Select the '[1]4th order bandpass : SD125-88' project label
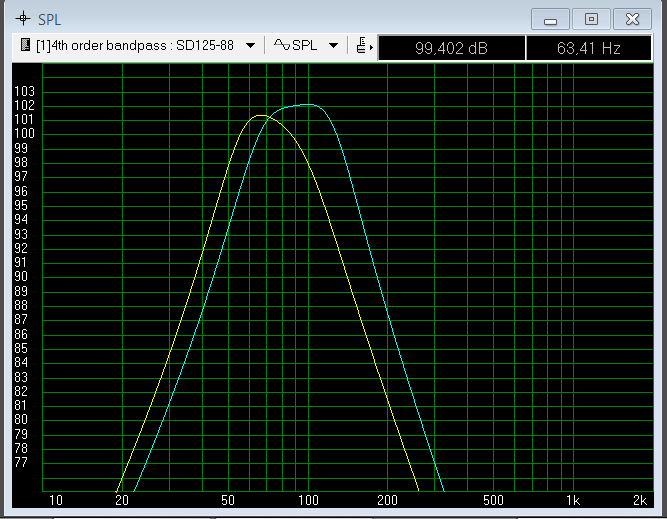667x519 pixels. 136,46
